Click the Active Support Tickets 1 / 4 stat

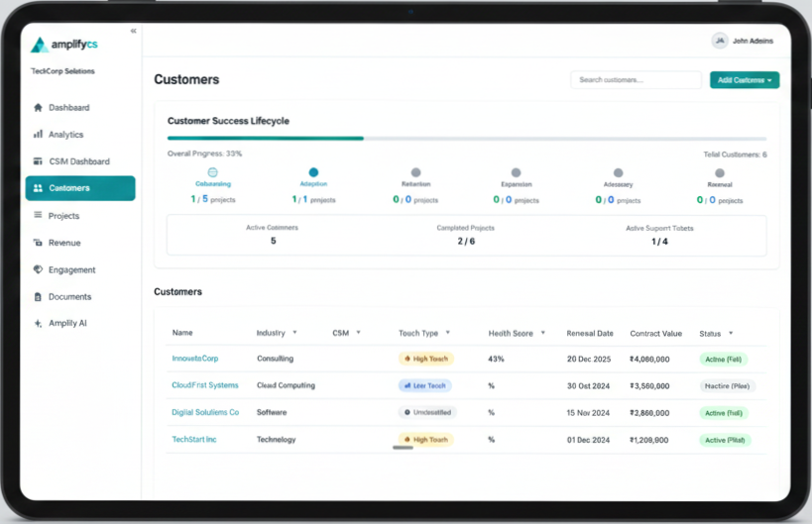659,236
